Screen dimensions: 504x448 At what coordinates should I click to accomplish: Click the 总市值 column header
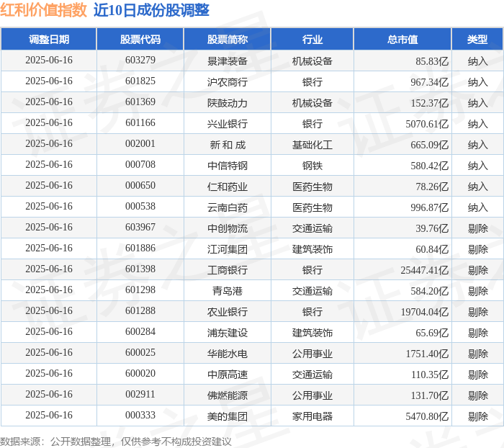click(402, 39)
